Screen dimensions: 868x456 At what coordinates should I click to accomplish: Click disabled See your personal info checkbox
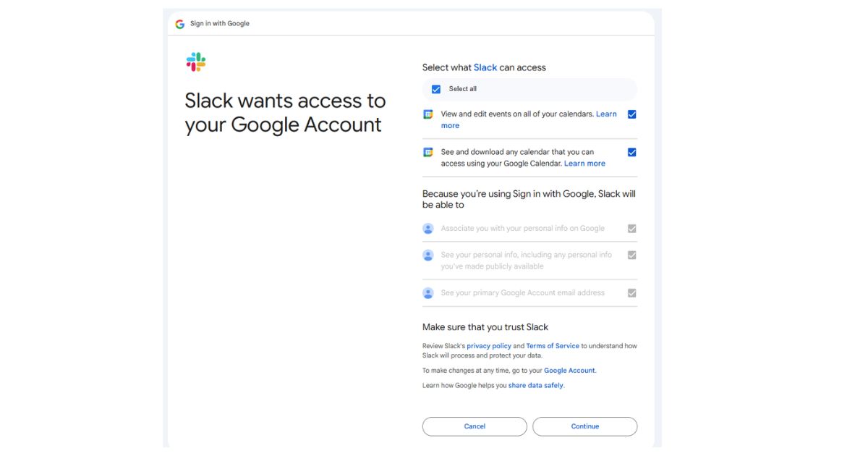[632, 256]
